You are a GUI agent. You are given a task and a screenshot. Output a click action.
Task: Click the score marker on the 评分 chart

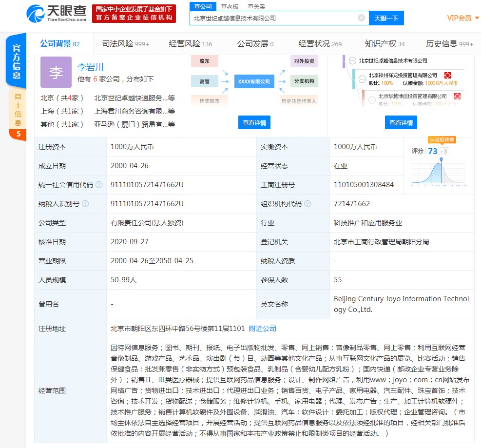pyautogui.click(x=441, y=159)
